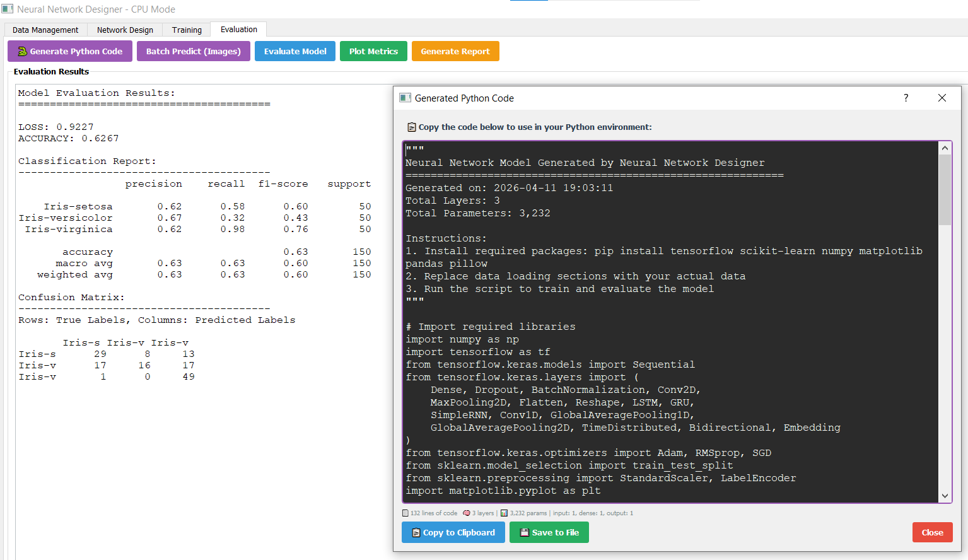The width and height of the screenshot is (968, 560).
Task: Open the Network Design tab
Action: [x=125, y=30]
